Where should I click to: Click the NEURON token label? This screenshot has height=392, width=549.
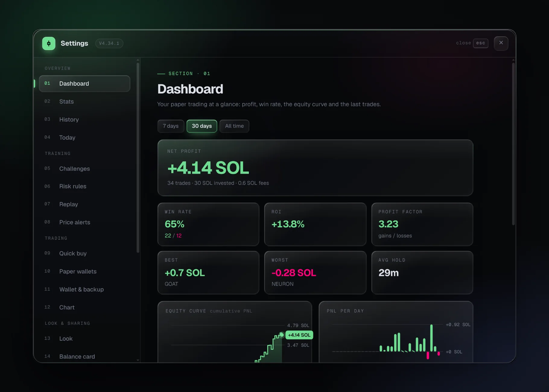point(282,284)
